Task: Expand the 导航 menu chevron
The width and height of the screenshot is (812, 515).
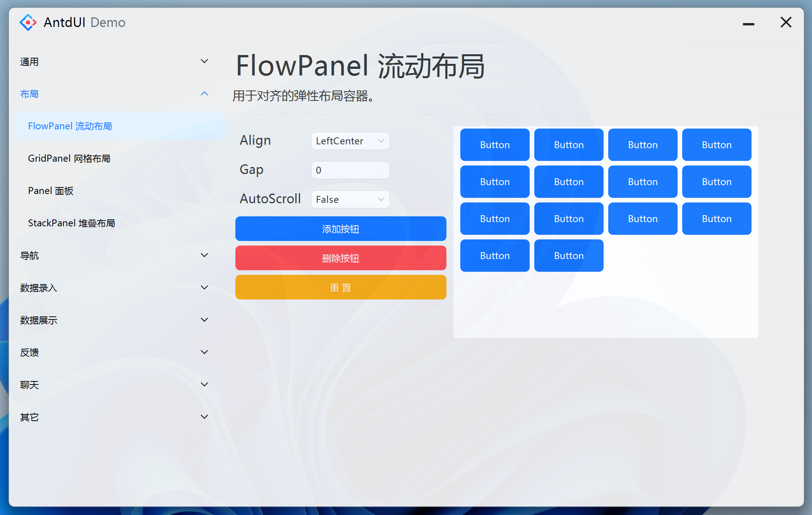Action: click(204, 255)
